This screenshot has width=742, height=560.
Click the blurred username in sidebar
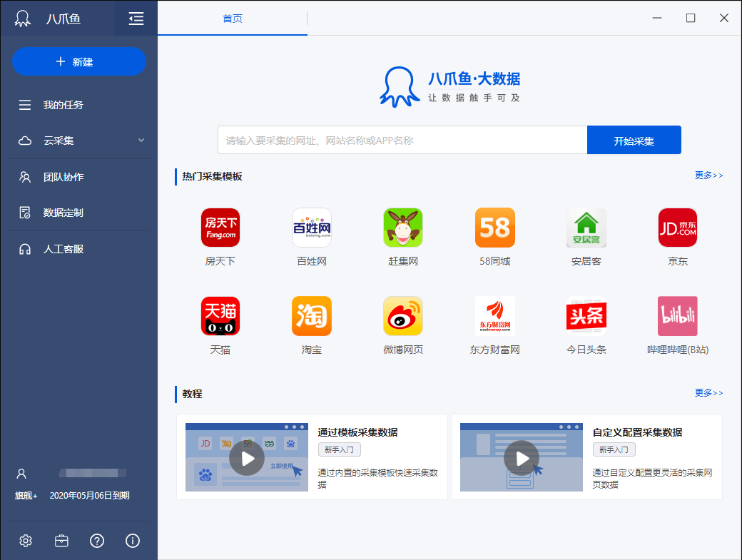(x=92, y=473)
